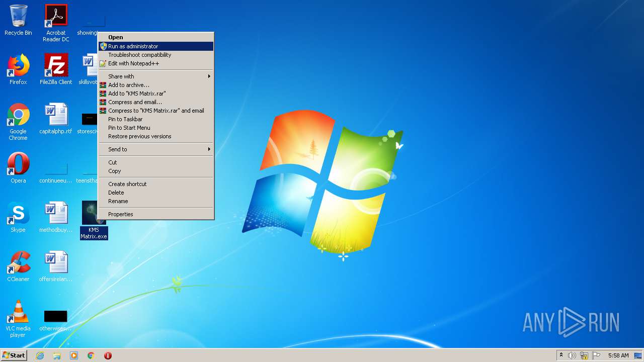Viewport: 644px width, 362px height.
Task: Choose Add to "KMS Matrix.rar"
Action: tap(156, 94)
